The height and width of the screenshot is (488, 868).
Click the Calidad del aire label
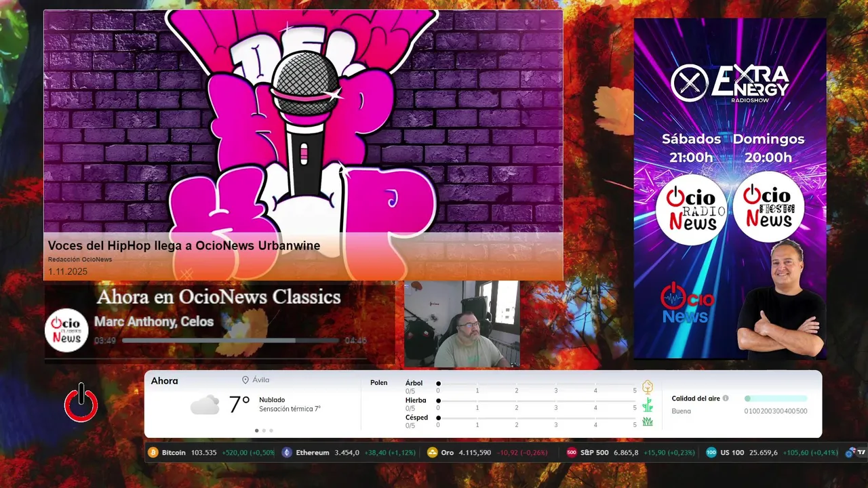(x=696, y=399)
